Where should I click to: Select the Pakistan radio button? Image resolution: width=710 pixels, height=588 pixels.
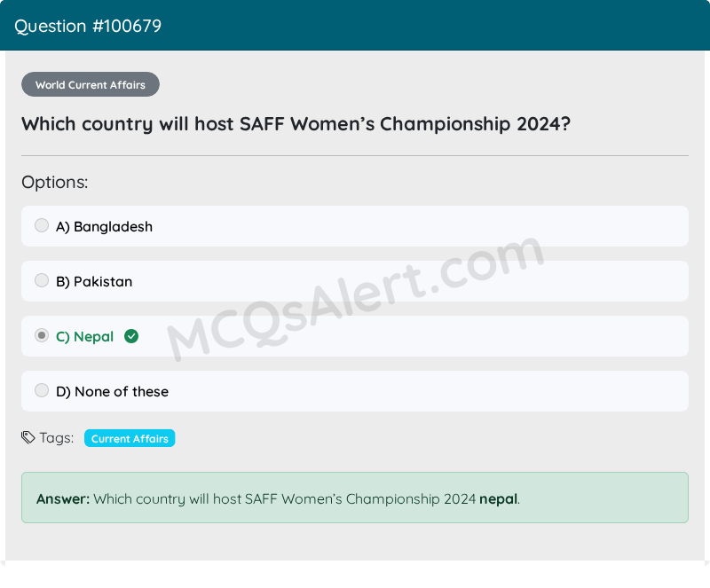coord(42,280)
